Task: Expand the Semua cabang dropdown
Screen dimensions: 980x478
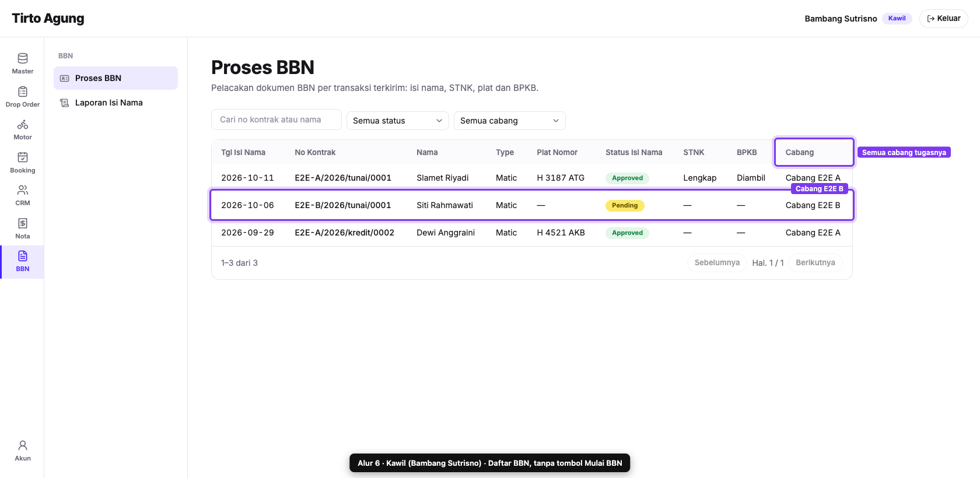Action: (510, 121)
